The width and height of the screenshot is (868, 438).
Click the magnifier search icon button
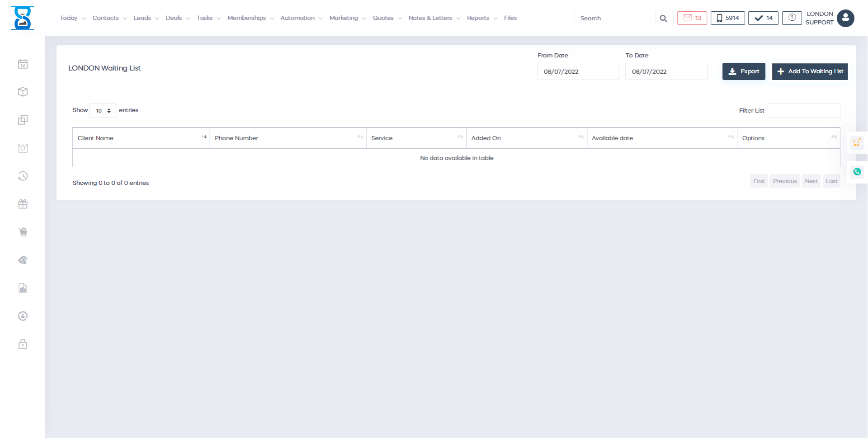[663, 19]
